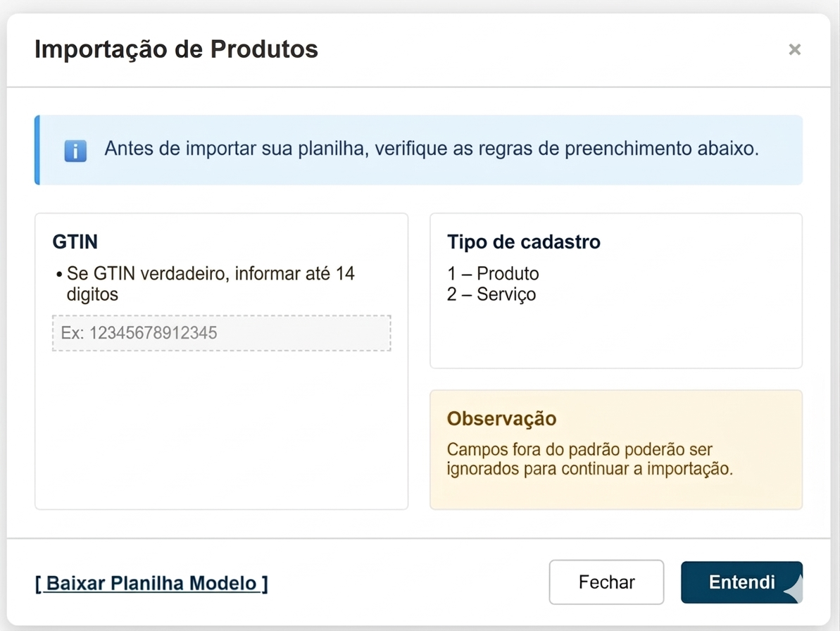The image size is (840, 631).
Task: Click the Entendi button
Action: click(x=741, y=582)
